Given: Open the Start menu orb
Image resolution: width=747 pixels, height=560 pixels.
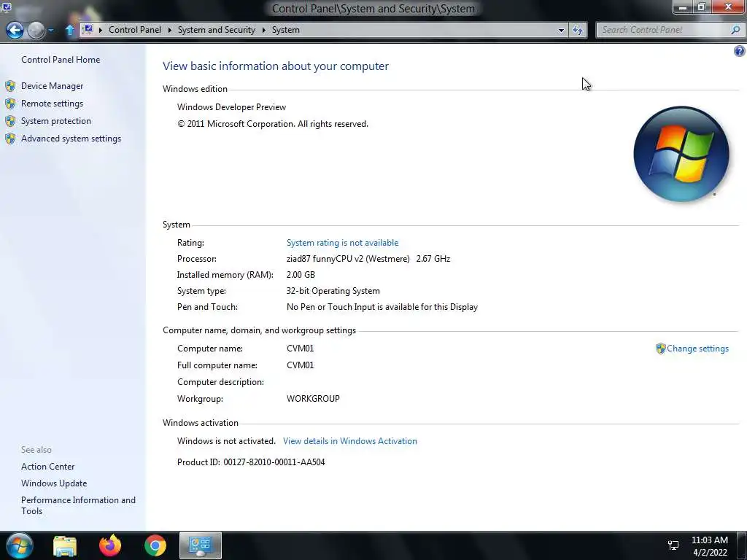Looking at the screenshot, I should tap(20, 545).
